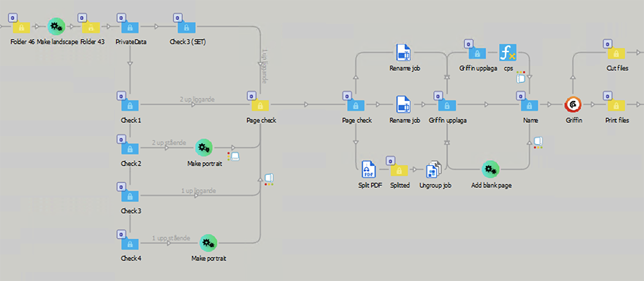Click the Add blank page gear icon
644x281 pixels.
click(x=491, y=169)
